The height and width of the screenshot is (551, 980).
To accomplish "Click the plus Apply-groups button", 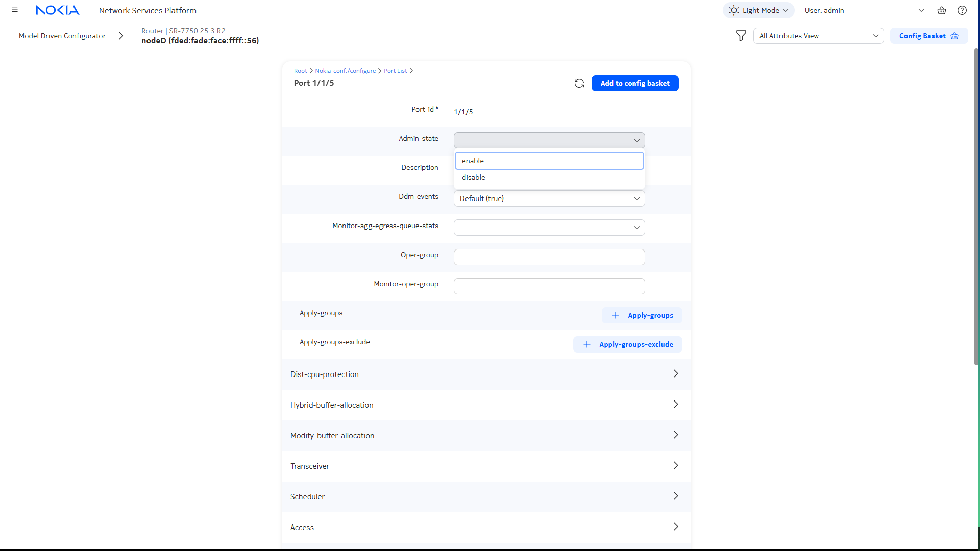I will point(642,315).
